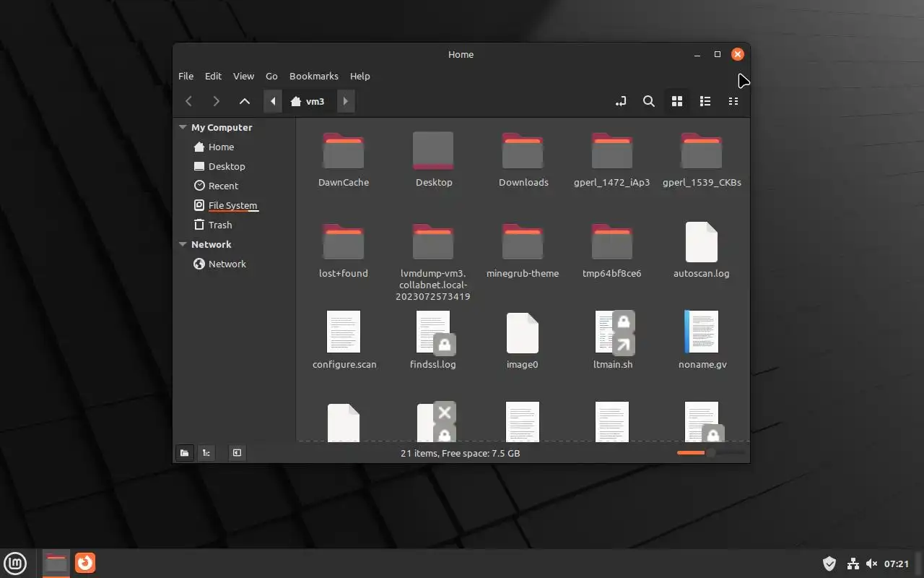Open the Linux Mint start menu
This screenshot has width=924, height=578.
pos(16,563)
